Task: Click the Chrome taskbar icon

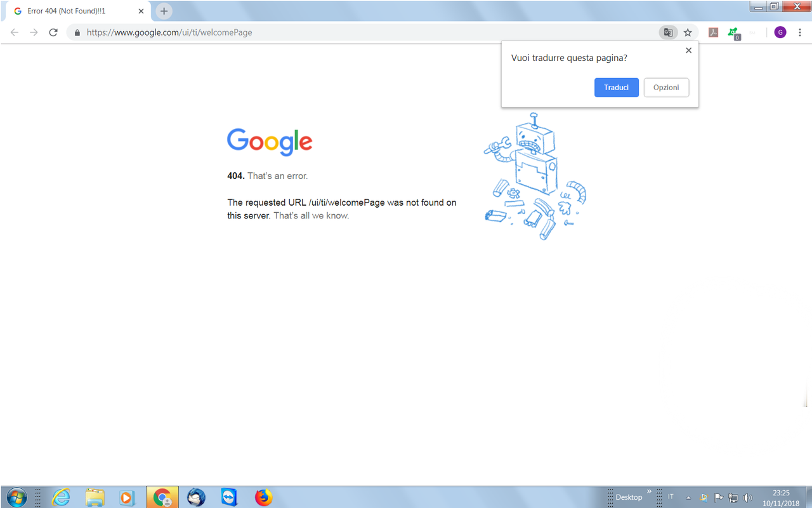Action: click(162, 497)
